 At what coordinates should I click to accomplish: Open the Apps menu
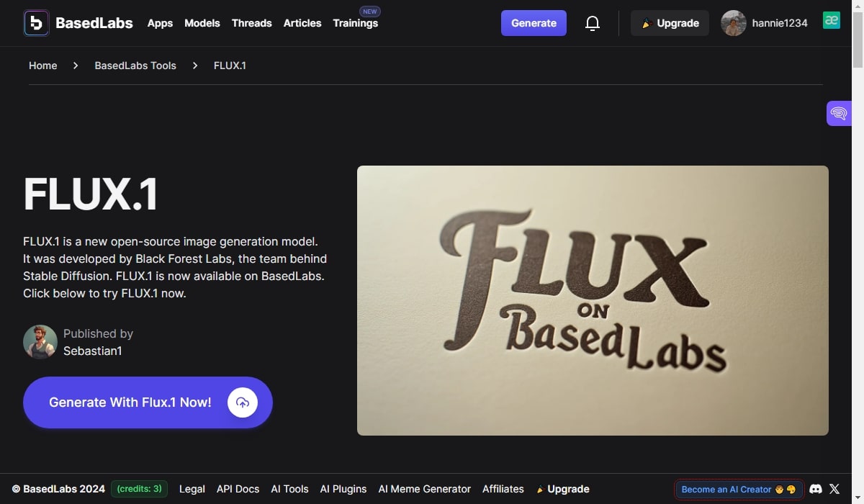click(160, 23)
